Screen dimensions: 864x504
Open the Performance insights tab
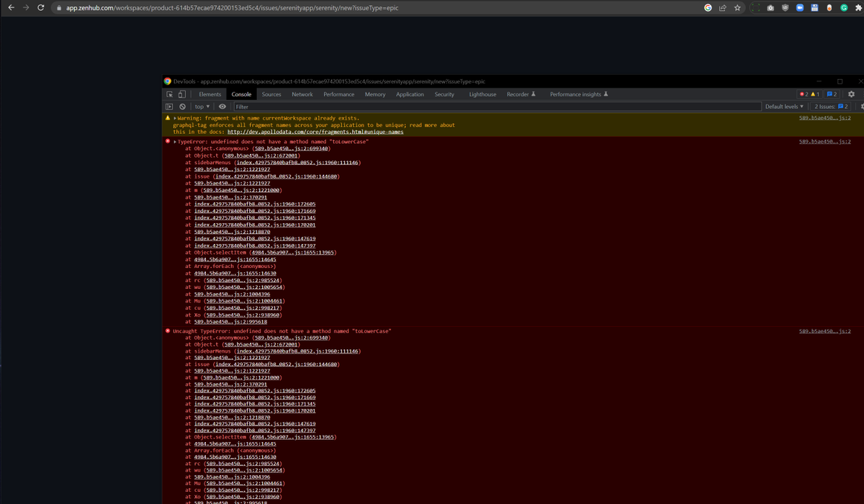(579, 94)
